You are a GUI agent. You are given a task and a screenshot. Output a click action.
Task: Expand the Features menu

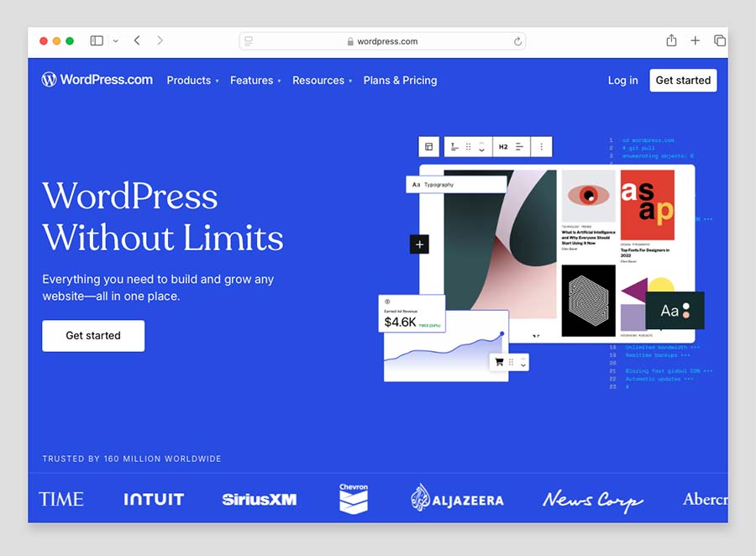click(x=255, y=81)
